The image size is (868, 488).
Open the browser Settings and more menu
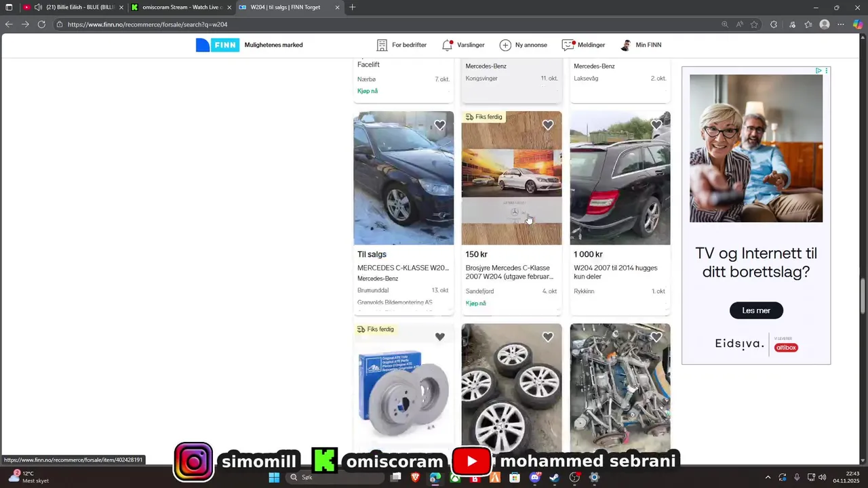[x=842, y=24]
